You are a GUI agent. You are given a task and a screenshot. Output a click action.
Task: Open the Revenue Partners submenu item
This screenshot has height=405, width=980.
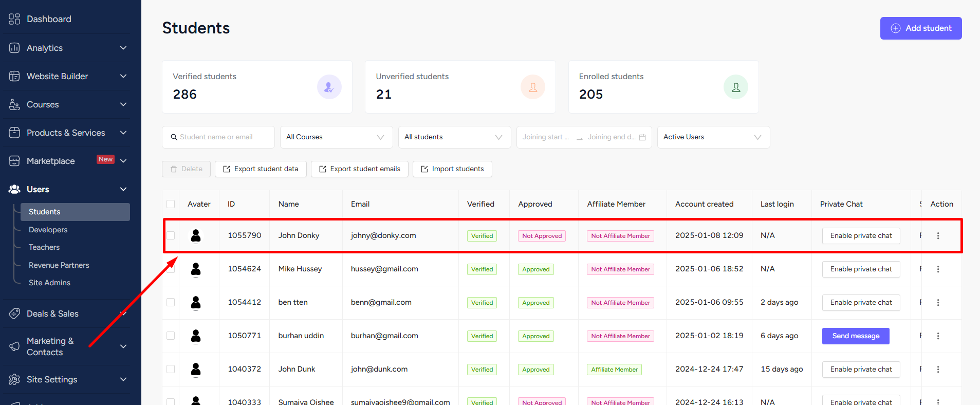click(x=59, y=265)
